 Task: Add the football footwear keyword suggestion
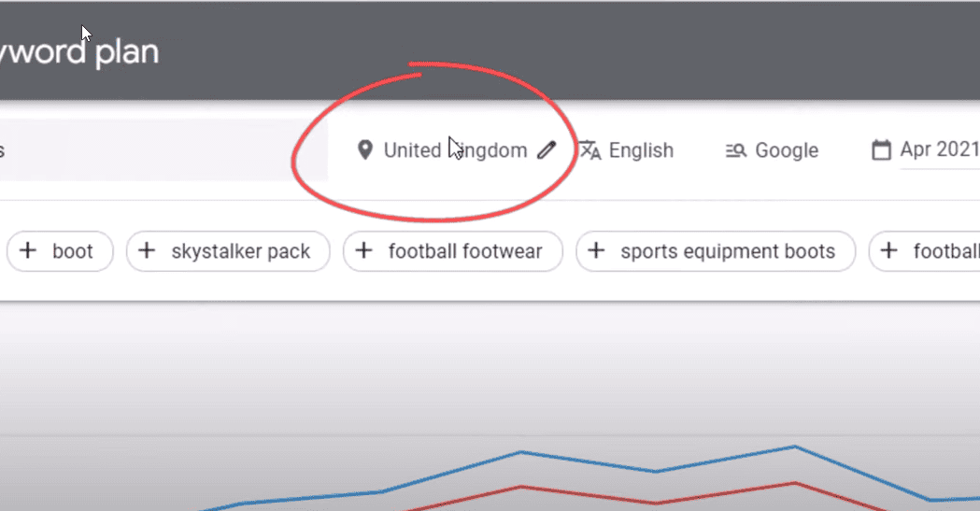pos(453,251)
